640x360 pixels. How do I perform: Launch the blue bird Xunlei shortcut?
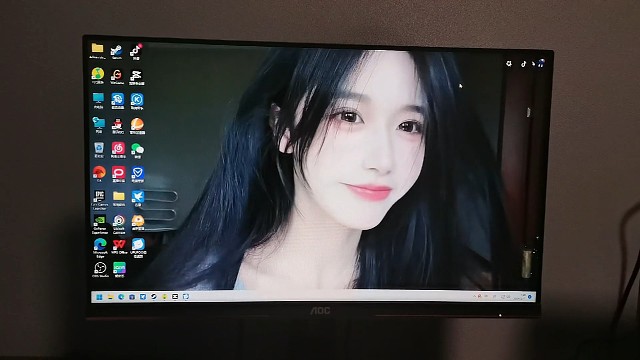[x=138, y=197]
